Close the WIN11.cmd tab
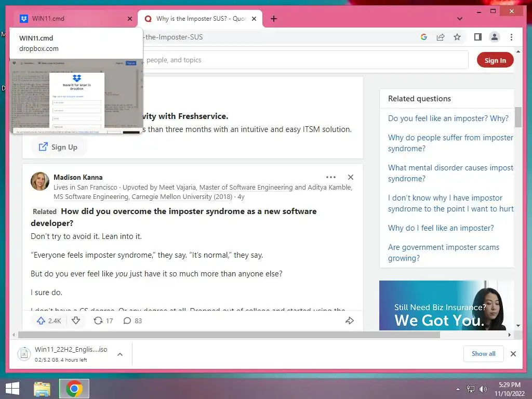The height and width of the screenshot is (399, 532). [x=129, y=19]
